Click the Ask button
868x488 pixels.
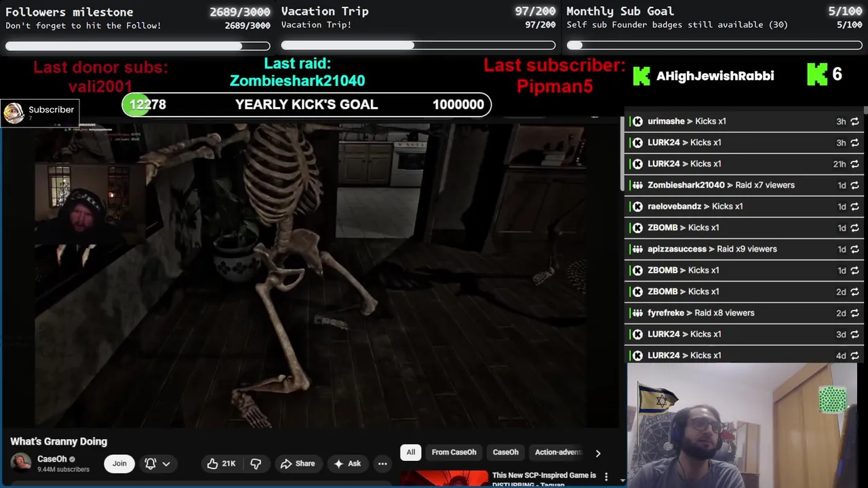pos(347,464)
